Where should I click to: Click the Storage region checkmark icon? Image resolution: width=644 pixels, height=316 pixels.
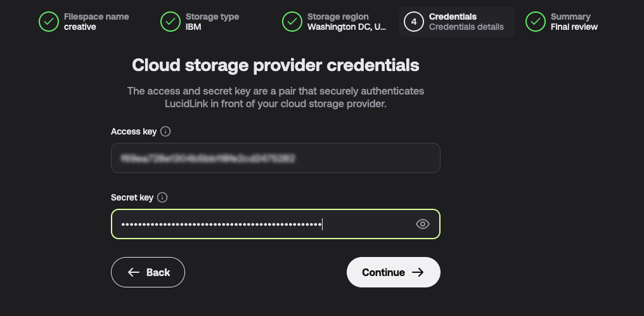point(292,22)
